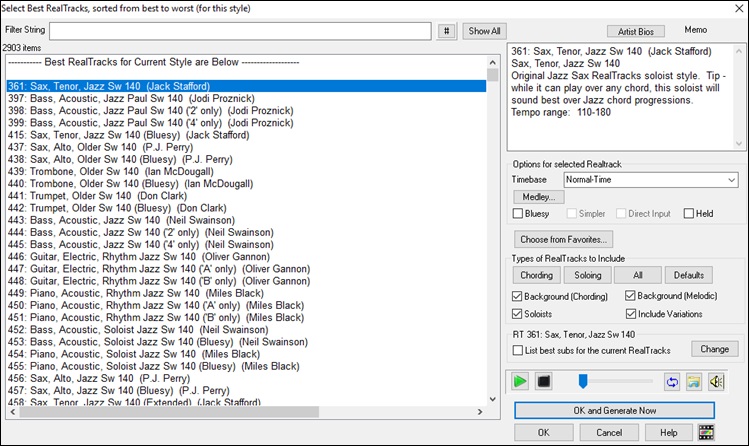
Task: Confirm with the OK button
Action: click(x=544, y=433)
